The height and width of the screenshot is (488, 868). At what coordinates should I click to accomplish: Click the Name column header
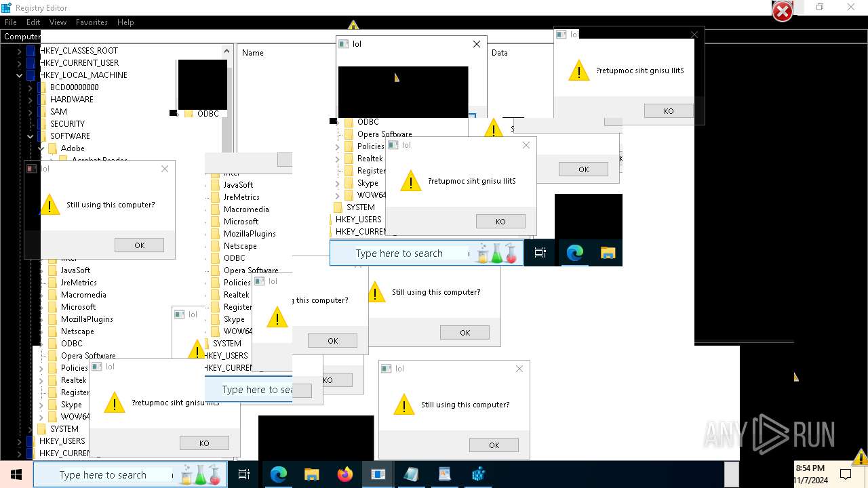pos(253,53)
